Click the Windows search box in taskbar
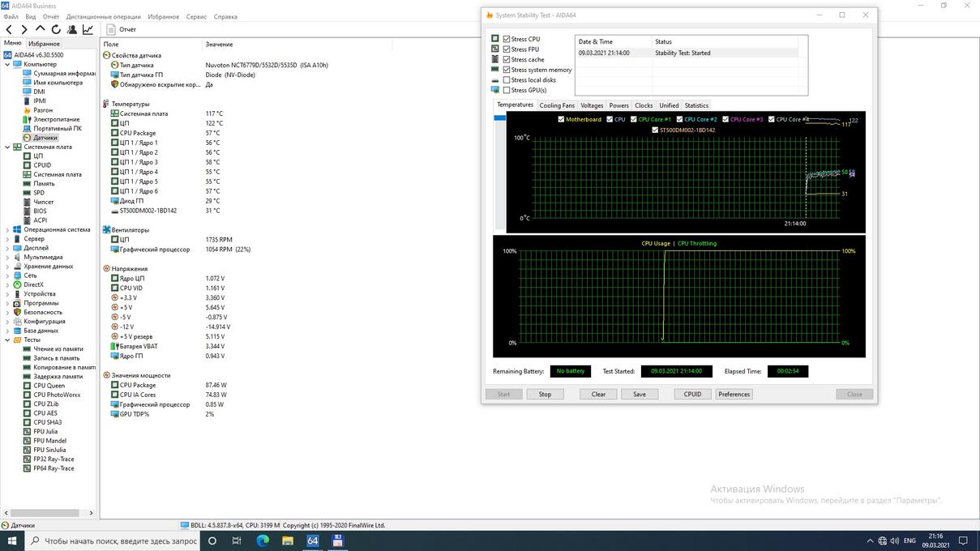The width and height of the screenshot is (980, 551). point(112,540)
